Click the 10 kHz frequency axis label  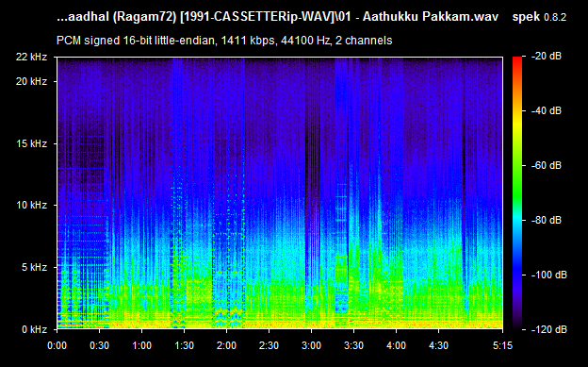point(31,205)
